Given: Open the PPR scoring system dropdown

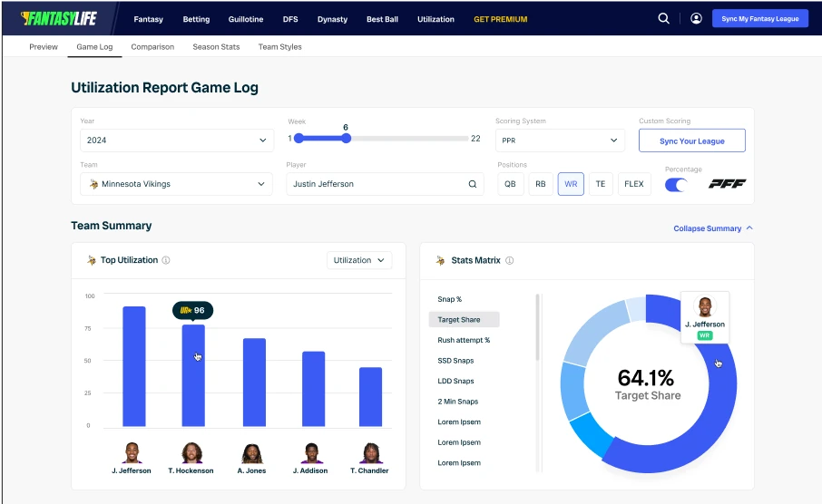Looking at the screenshot, I should [560, 141].
